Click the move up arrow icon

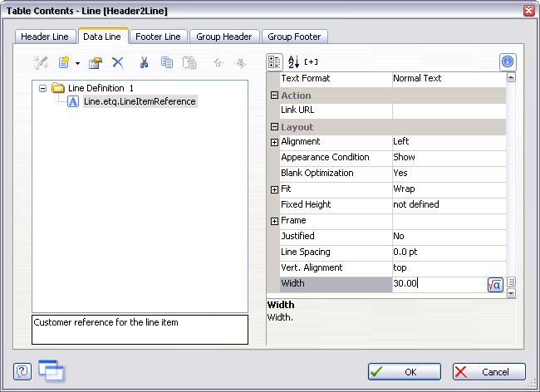[x=218, y=62]
